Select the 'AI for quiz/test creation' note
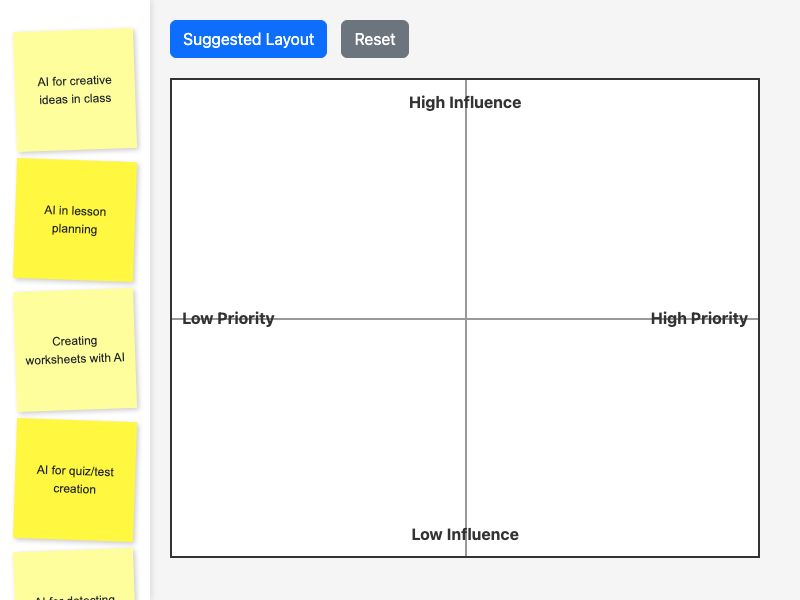 (74, 480)
